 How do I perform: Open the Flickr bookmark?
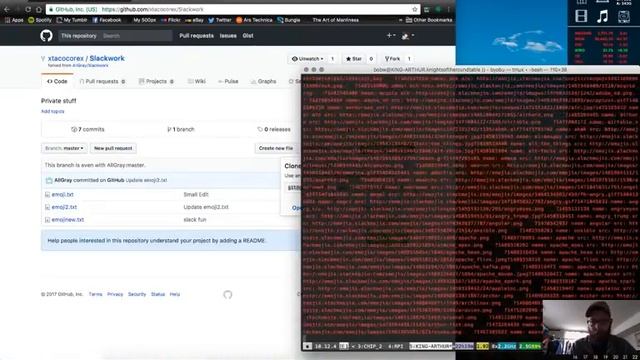point(171,20)
